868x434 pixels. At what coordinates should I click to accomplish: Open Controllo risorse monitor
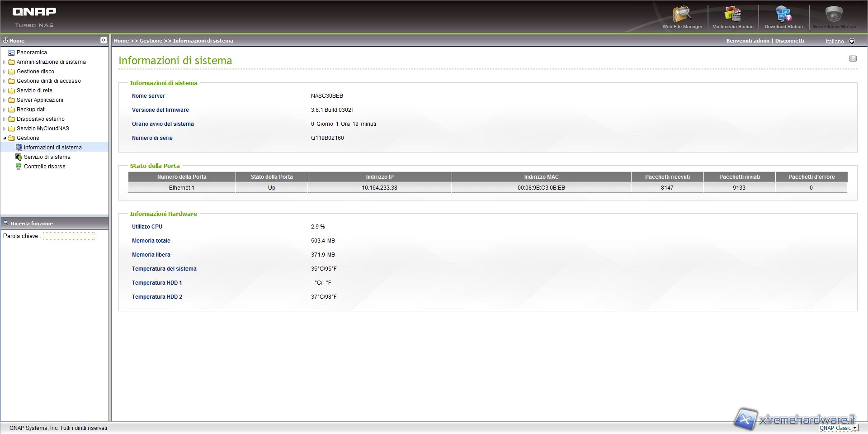[x=44, y=167]
